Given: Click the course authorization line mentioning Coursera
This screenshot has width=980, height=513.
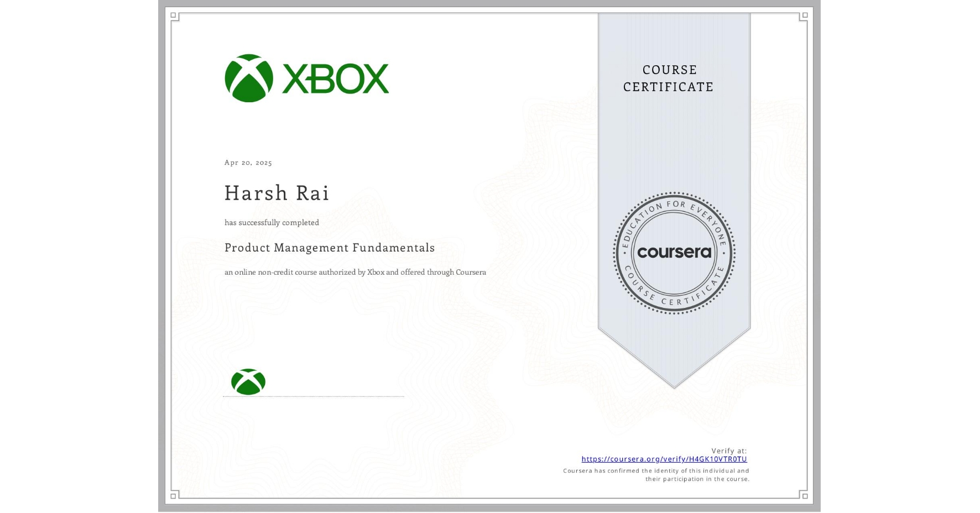Looking at the screenshot, I should pyautogui.click(x=355, y=272).
